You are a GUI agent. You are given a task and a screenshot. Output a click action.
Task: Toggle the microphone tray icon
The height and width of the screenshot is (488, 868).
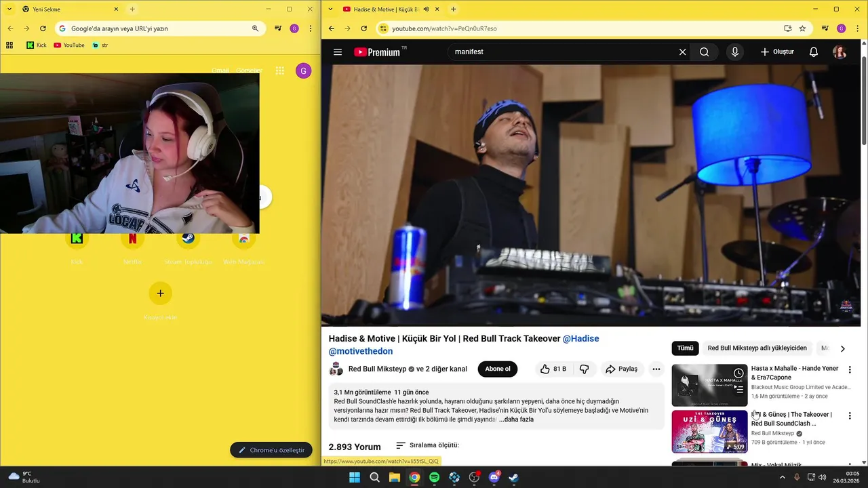[797, 477]
